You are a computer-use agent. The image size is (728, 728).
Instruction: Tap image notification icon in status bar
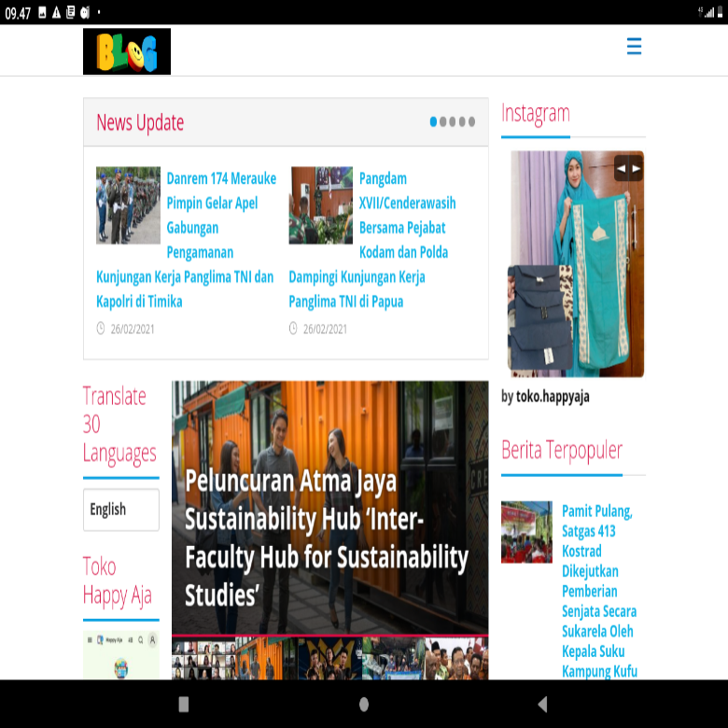click(x=42, y=12)
